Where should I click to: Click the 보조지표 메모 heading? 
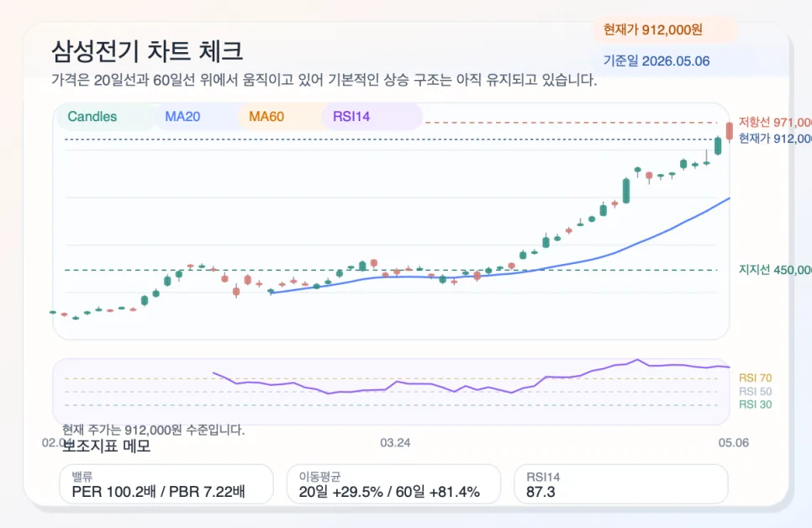[x=106, y=446]
